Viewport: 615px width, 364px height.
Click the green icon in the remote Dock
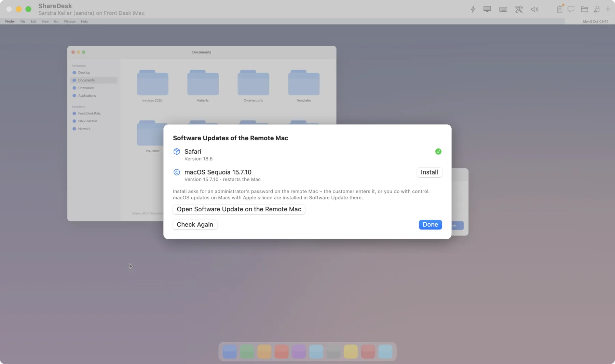(x=247, y=352)
